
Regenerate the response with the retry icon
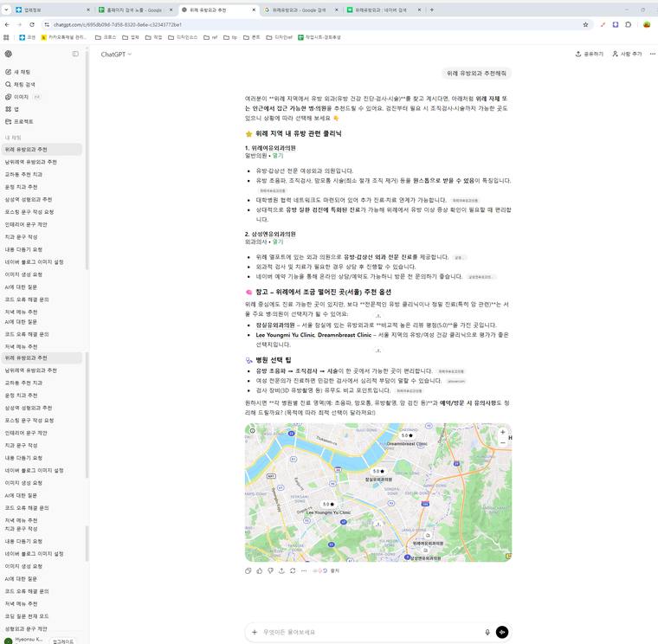293,570
